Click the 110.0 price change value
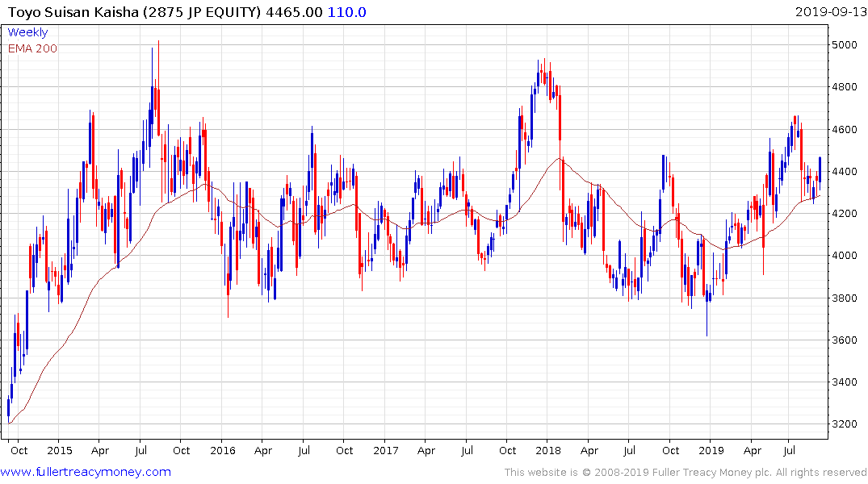868x484 pixels. point(346,12)
